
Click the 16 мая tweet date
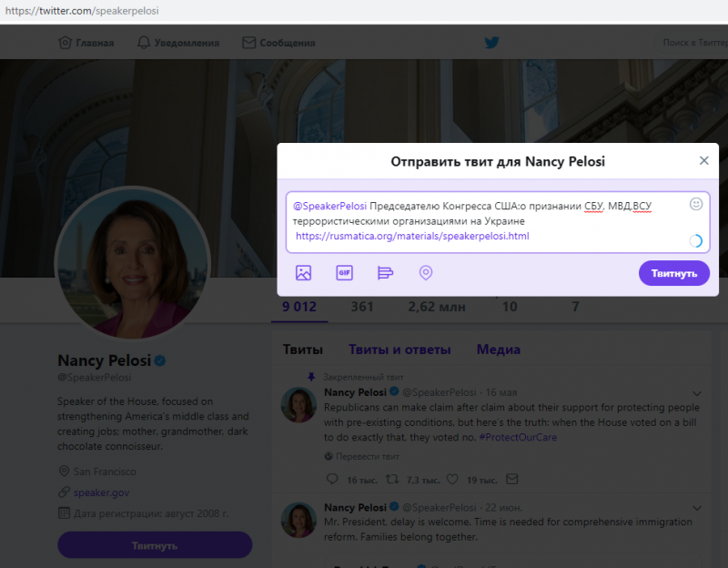point(501,392)
